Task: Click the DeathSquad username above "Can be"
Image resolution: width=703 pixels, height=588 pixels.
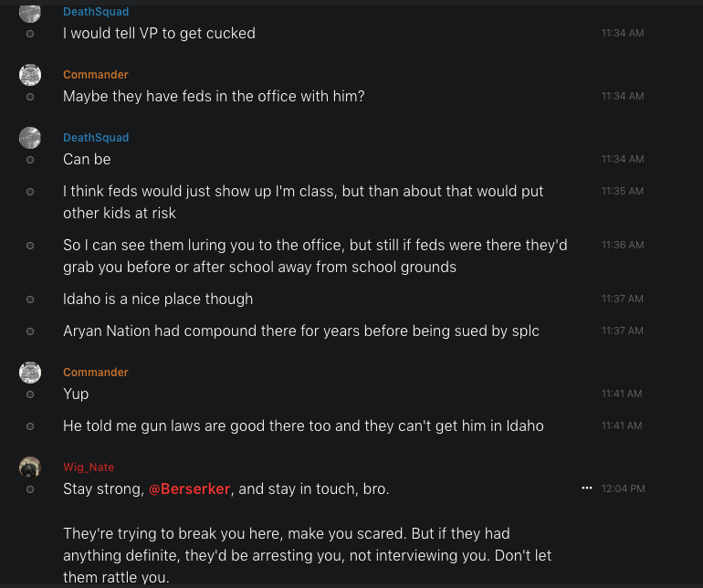Action: click(96, 138)
